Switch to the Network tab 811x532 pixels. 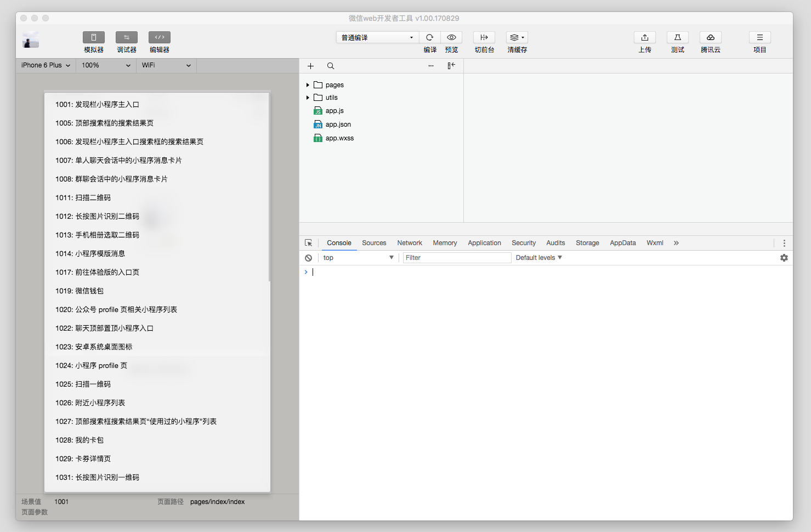pos(409,243)
